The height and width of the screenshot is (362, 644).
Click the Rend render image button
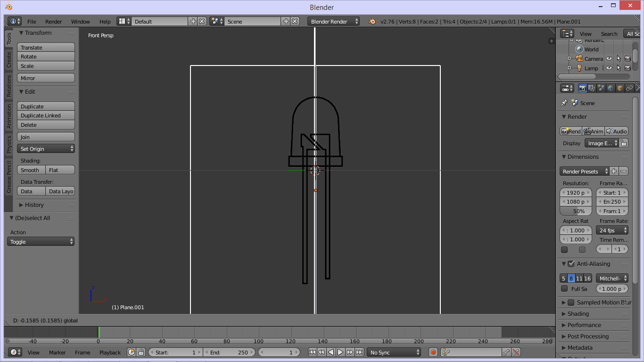[x=571, y=132]
